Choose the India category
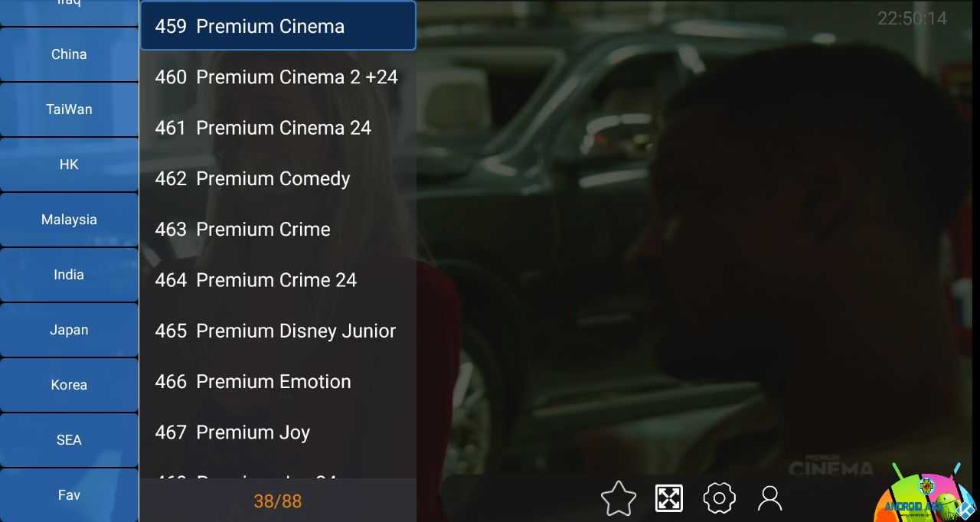This screenshot has width=980, height=522. click(69, 275)
